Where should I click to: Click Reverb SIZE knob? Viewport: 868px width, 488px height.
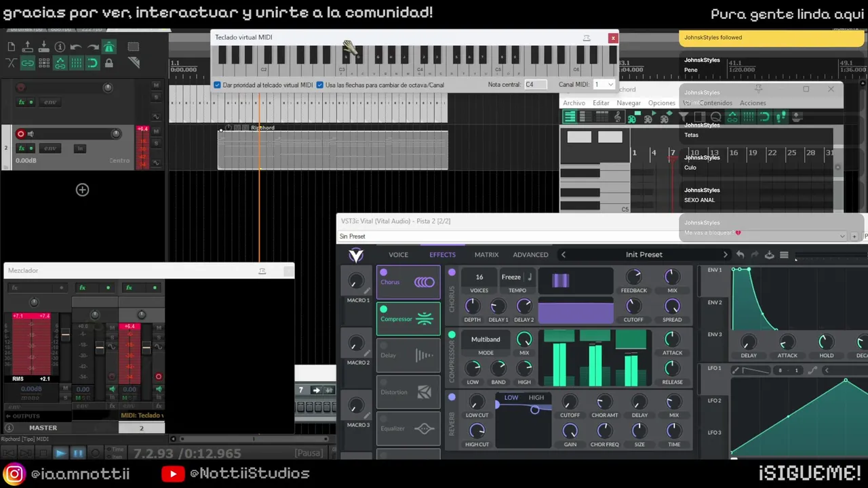tap(639, 430)
